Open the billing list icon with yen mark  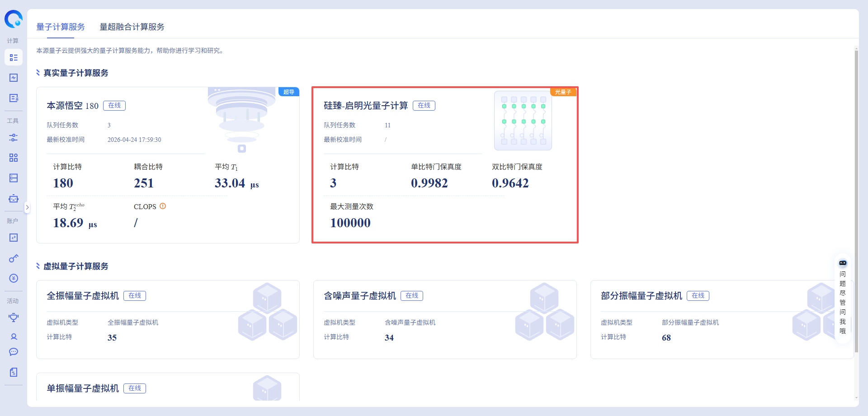click(14, 98)
